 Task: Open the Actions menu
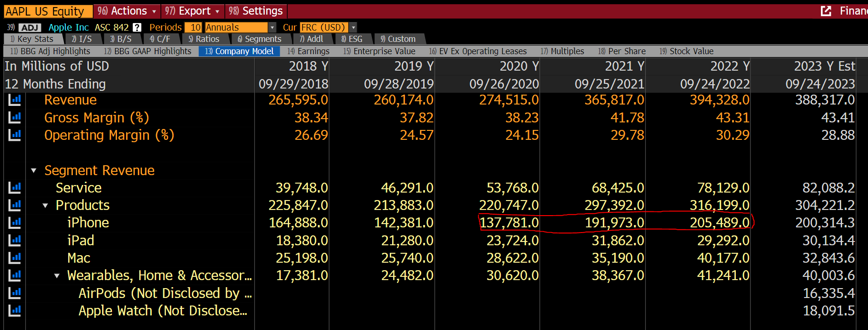(x=127, y=11)
